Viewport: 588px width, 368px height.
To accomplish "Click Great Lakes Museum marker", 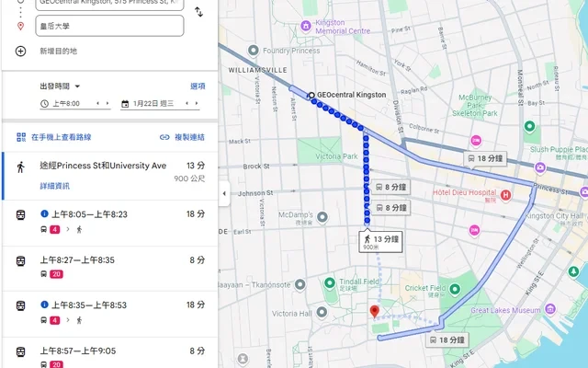I will pyautogui.click(x=550, y=309).
